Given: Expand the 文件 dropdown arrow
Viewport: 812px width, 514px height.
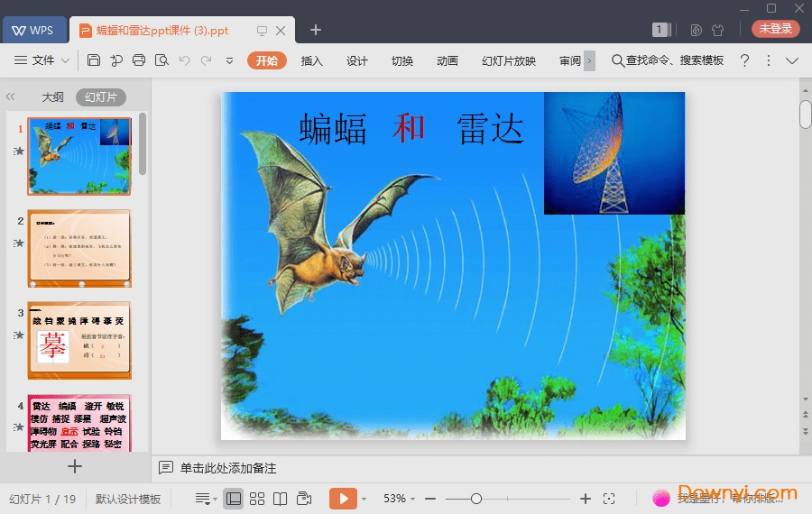Looking at the screenshot, I should tap(65, 60).
